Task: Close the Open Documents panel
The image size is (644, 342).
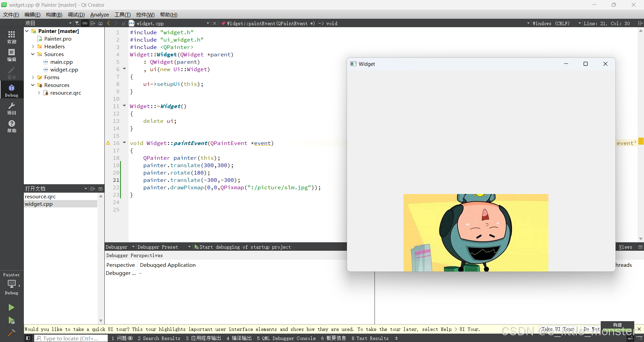Action: point(100,189)
